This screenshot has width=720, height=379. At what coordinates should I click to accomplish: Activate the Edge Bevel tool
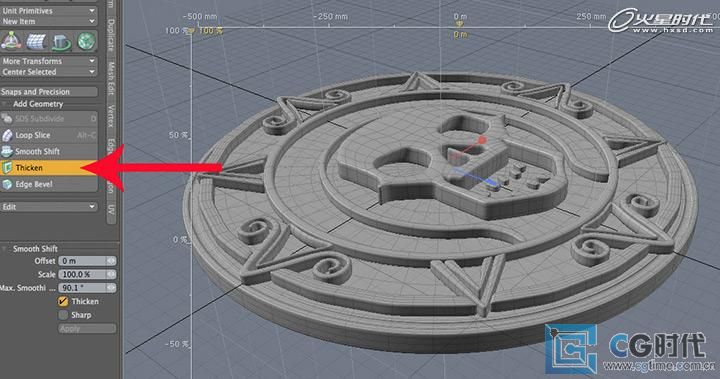coord(49,184)
